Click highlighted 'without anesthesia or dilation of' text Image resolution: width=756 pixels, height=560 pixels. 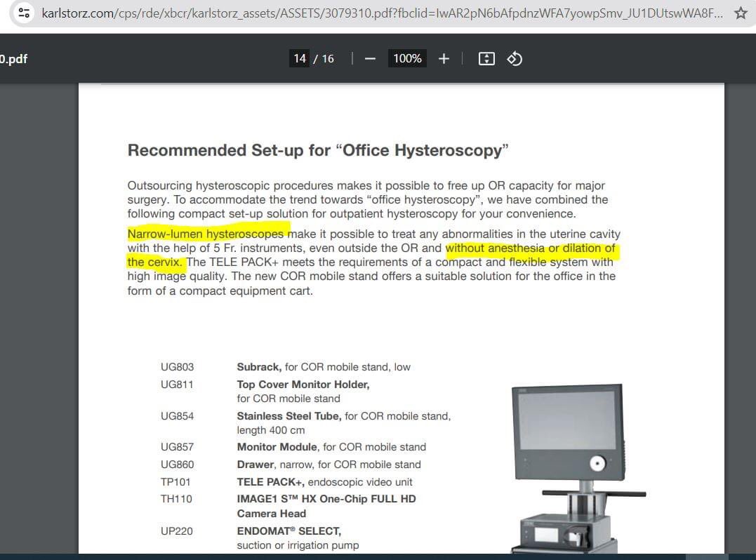[531, 248]
